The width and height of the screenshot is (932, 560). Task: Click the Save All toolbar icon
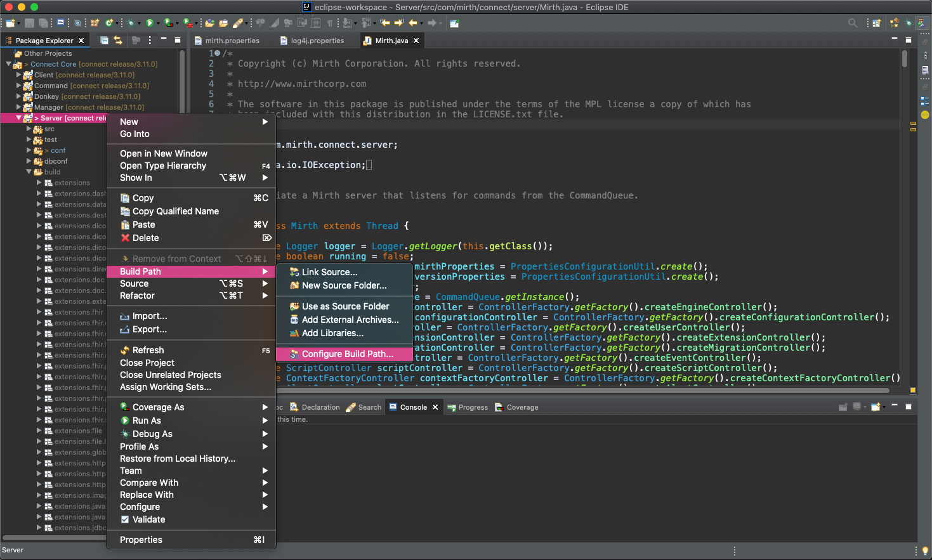click(x=43, y=23)
